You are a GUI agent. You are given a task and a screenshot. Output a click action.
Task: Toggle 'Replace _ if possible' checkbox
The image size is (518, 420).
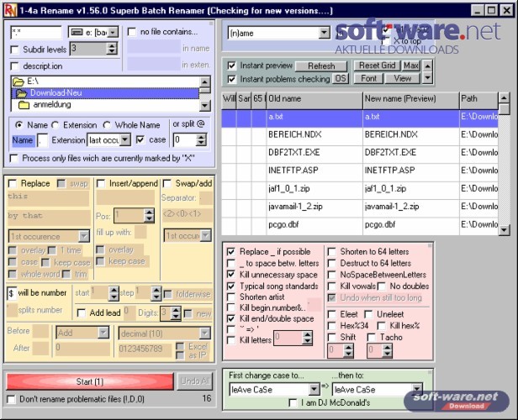click(x=231, y=252)
